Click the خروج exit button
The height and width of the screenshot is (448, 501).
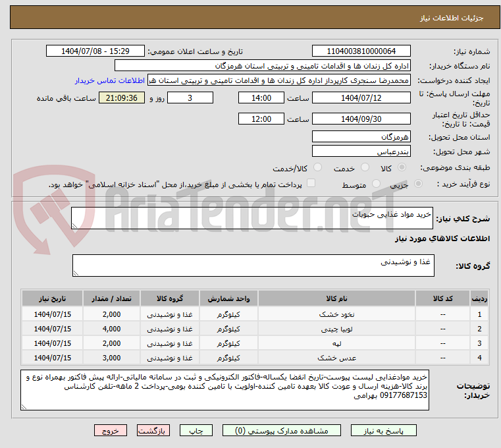110,430
